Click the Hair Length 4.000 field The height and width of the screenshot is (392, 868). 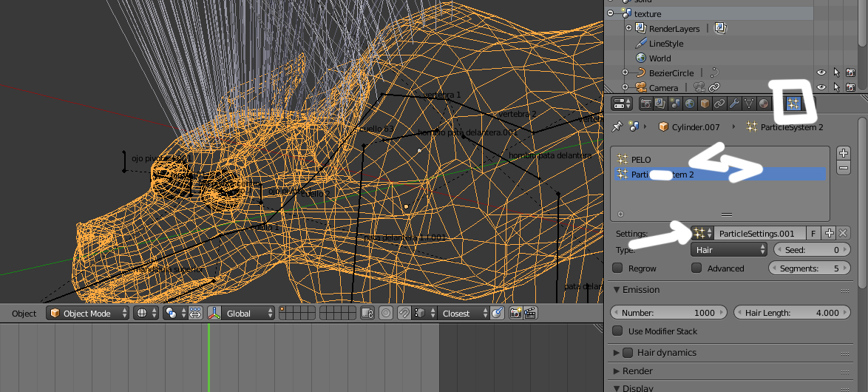point(792,313)
